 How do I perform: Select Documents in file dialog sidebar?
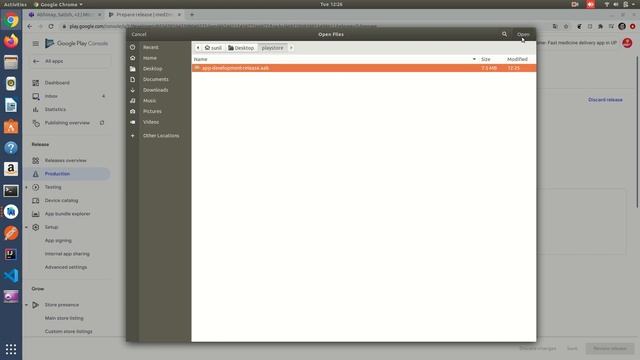pyautogui.click(x=155, y=79)
